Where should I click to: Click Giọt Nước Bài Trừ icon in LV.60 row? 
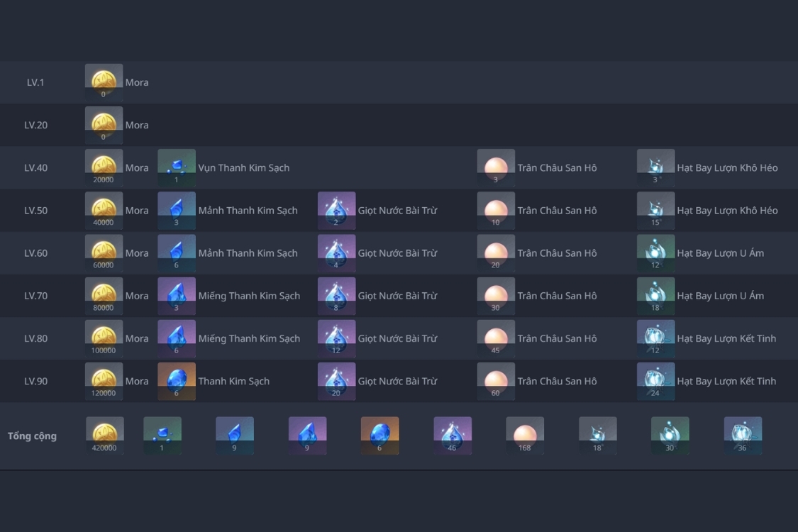coord(336,253)
